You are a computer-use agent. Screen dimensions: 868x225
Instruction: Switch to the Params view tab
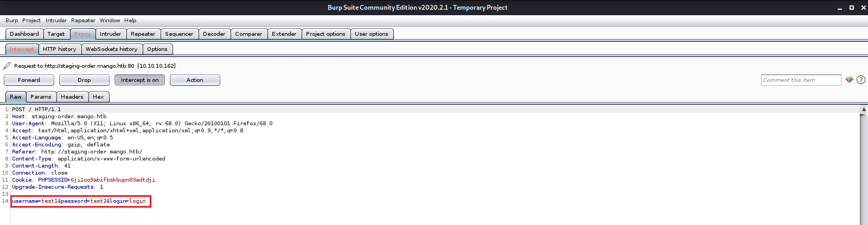click(x=41, y=97)
